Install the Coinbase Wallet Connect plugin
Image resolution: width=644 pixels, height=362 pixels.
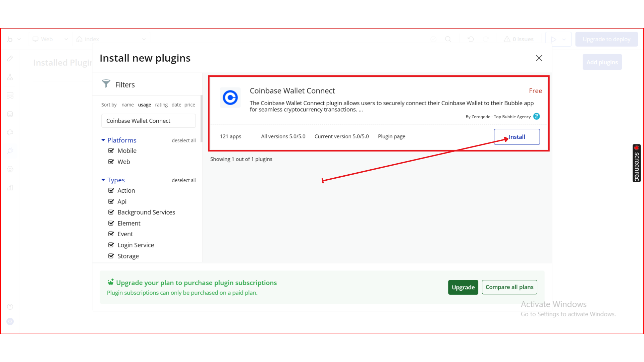[x=517, y=137]
